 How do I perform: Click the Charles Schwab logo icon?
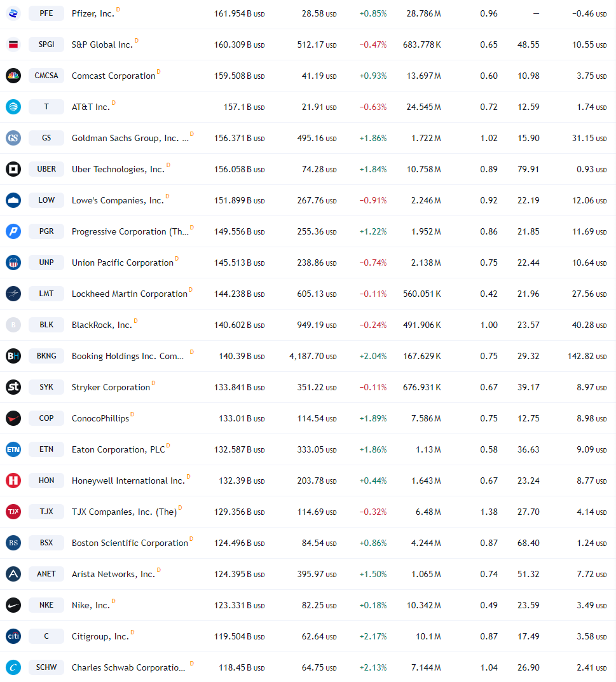(x=13, y=667)
